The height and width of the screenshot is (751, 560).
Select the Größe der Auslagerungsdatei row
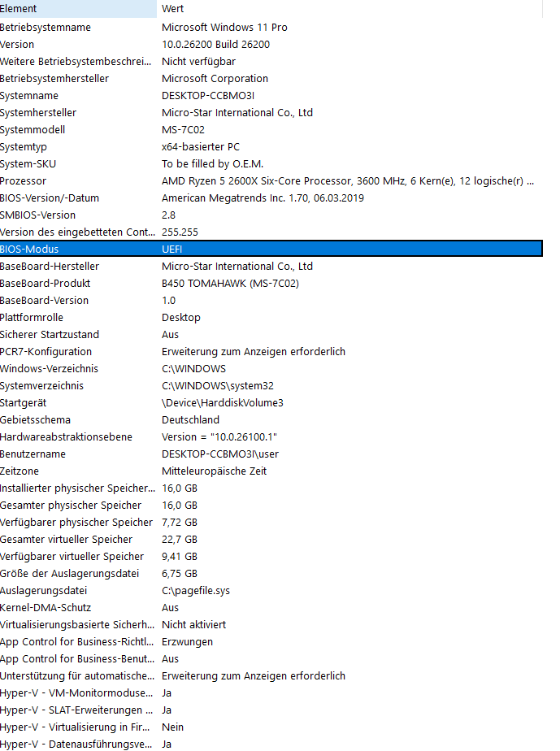(271, 574)
